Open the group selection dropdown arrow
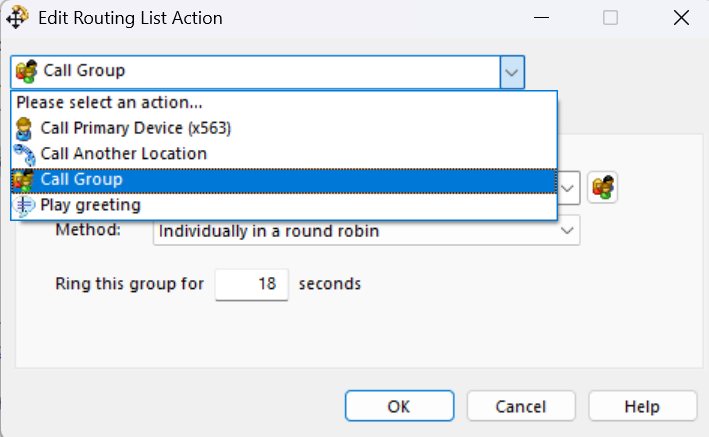 [568, 187]
